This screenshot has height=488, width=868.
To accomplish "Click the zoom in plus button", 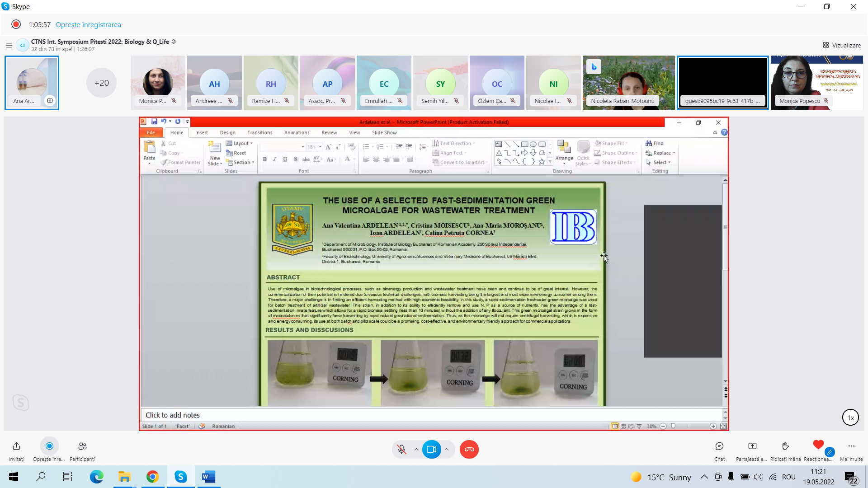I will coord(713,426).
